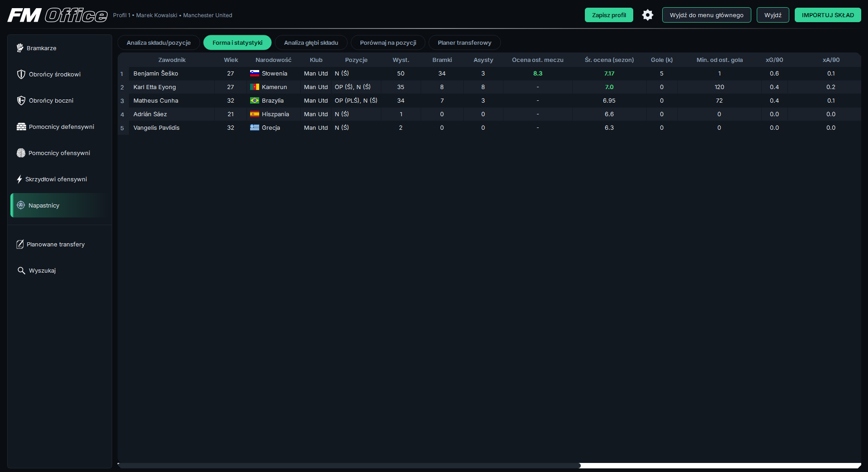The height and width of the screenshot is (472, 868).
Task: Sort by Min. od ost. gola header
Action: (x=720, y=60)
